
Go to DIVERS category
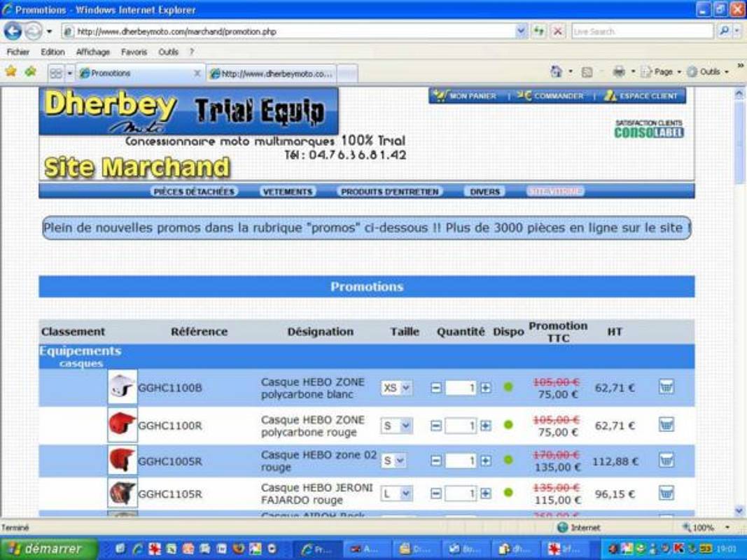click(484, 191)
